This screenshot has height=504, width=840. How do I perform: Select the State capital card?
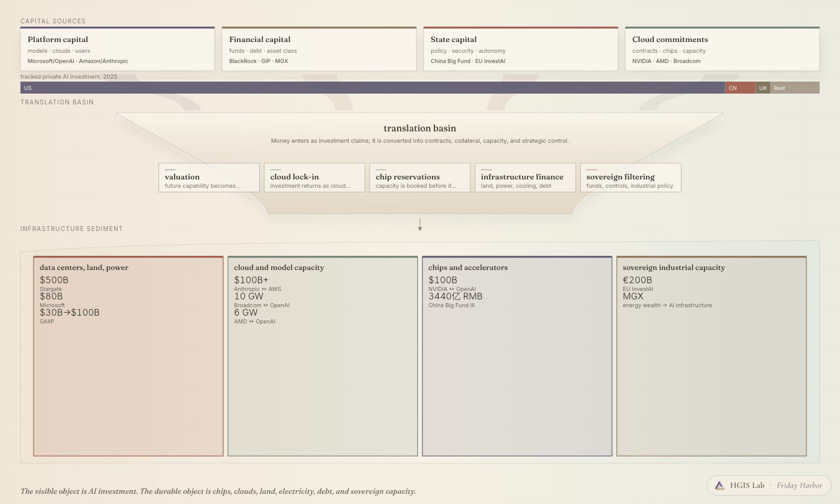521,49
